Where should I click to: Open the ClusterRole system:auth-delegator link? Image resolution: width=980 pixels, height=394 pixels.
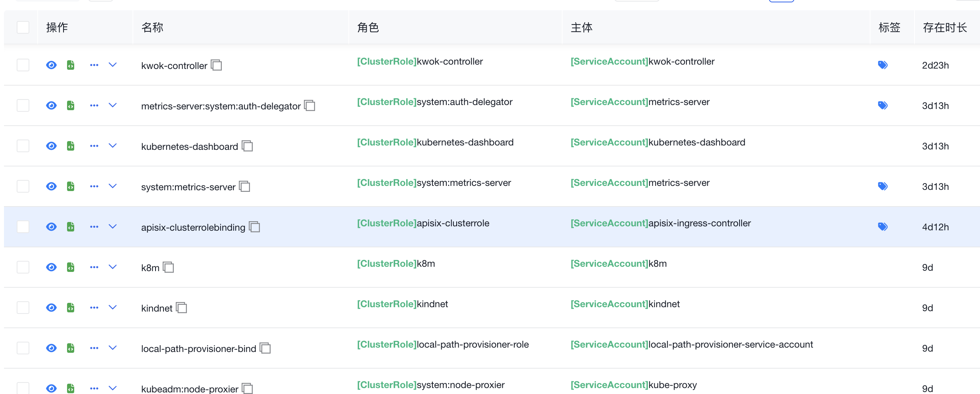[435, 102]
